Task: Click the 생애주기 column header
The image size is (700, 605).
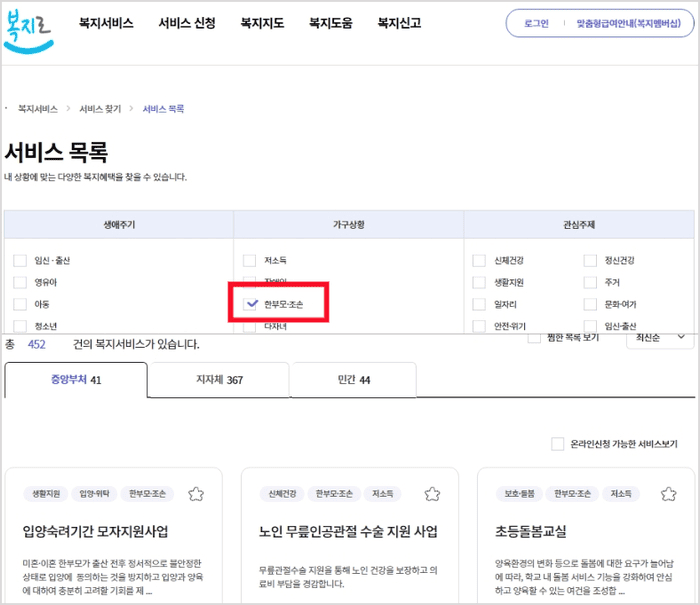Action: pos(119,225)
